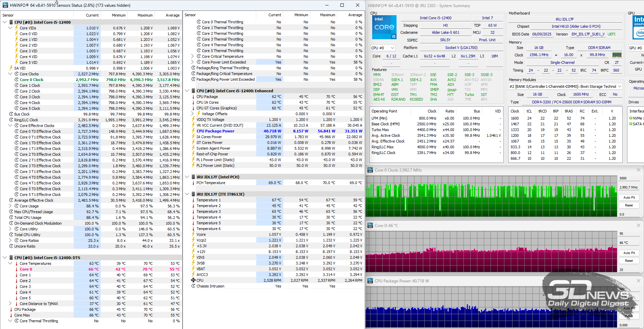Expand the Core Ratios group

click(10, 241)
